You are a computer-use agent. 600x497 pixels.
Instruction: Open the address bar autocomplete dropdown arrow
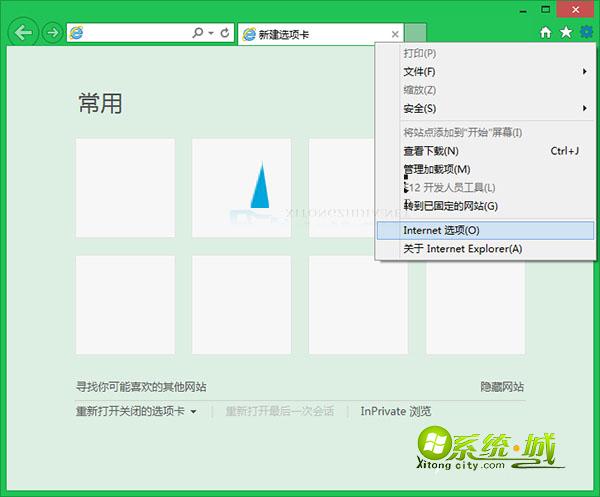pyautogui.click(x=211, y=33)
